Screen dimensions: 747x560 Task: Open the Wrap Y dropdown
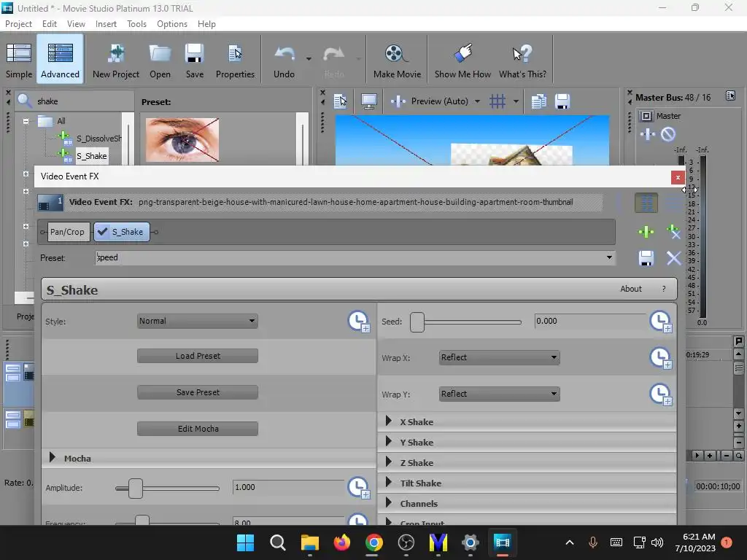499,394
